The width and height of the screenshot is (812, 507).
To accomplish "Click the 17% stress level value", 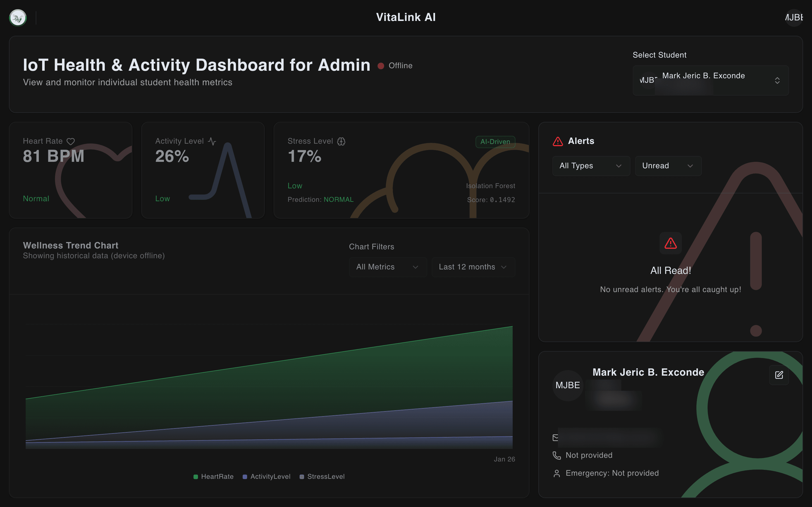I will point(304,156).
